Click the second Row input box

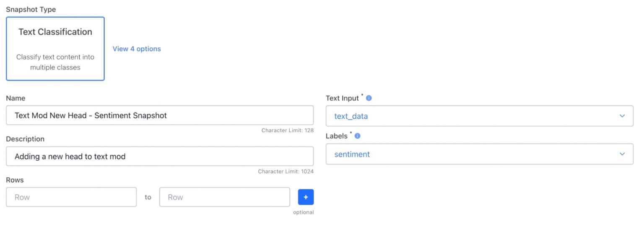pyautogui.click(x=225, y=197)
